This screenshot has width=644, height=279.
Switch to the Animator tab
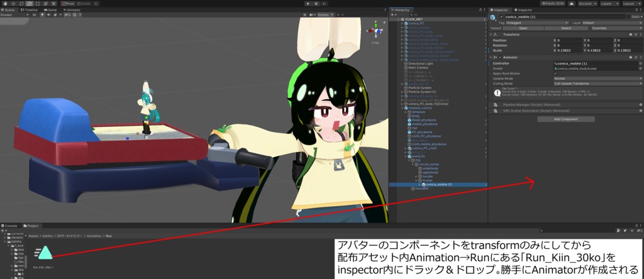pos(72,9)
